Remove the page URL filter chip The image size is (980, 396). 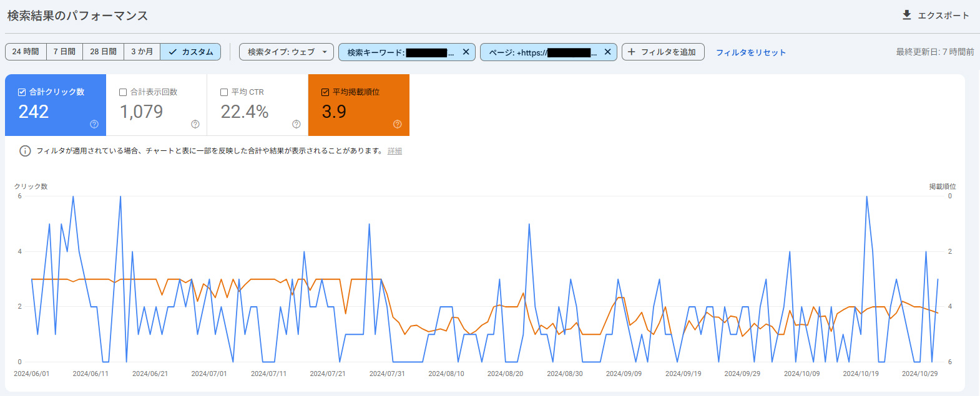607,52
